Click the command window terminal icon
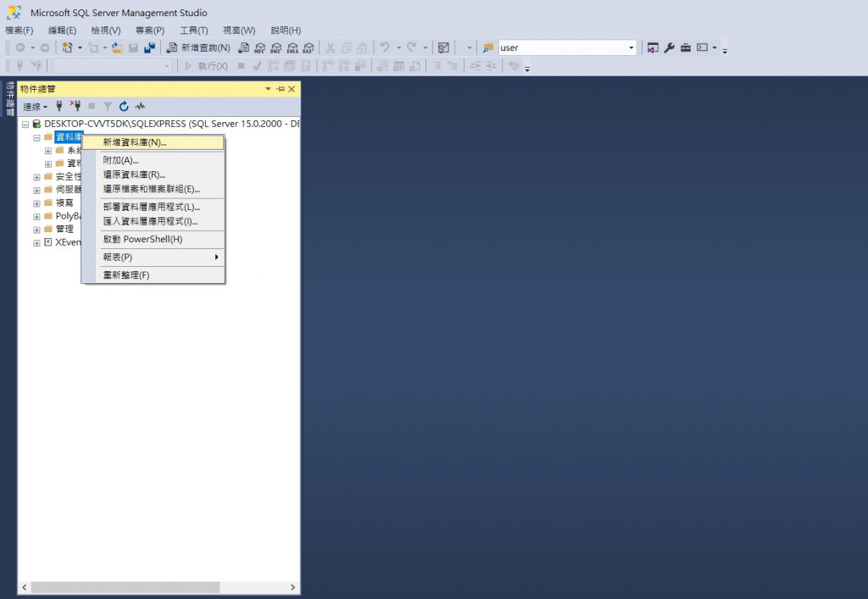The image size is (868, 599). pos(703,48)
